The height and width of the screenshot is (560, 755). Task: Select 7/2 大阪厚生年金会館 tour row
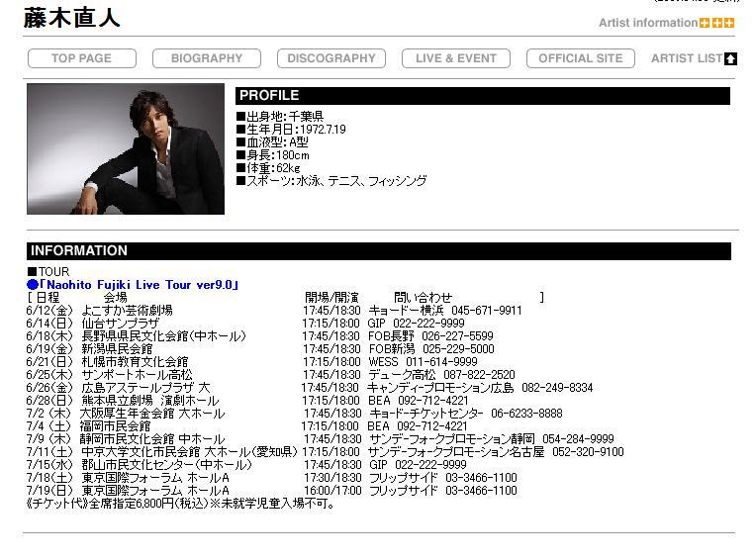click(294, 414)
